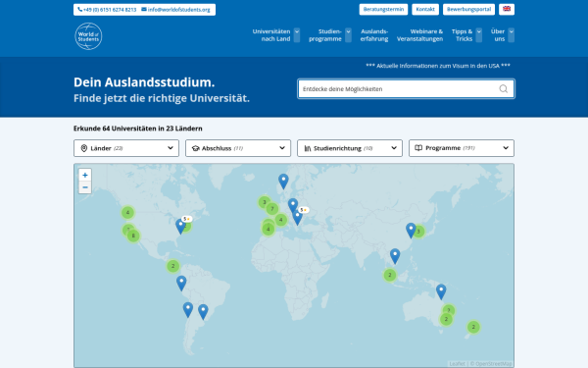Select the Scandinavia map pin
The height and width of the screenshot is (368, 588).
283,182
